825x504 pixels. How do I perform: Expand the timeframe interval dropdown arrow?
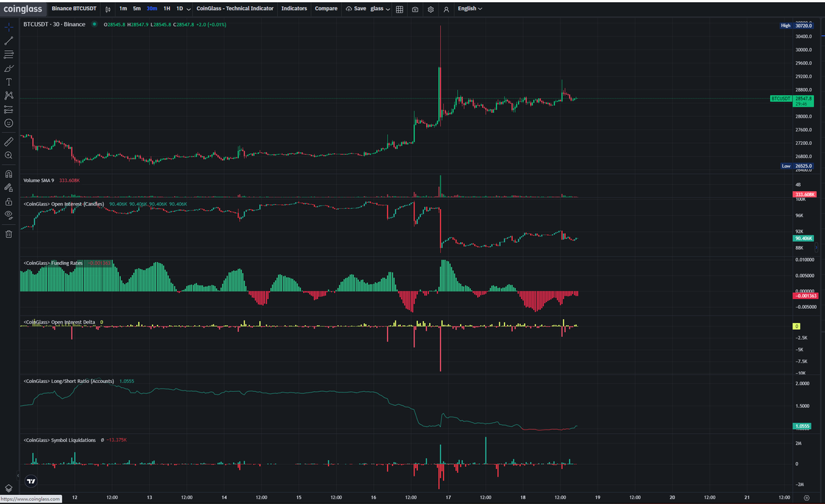click(x=189, y=9)
